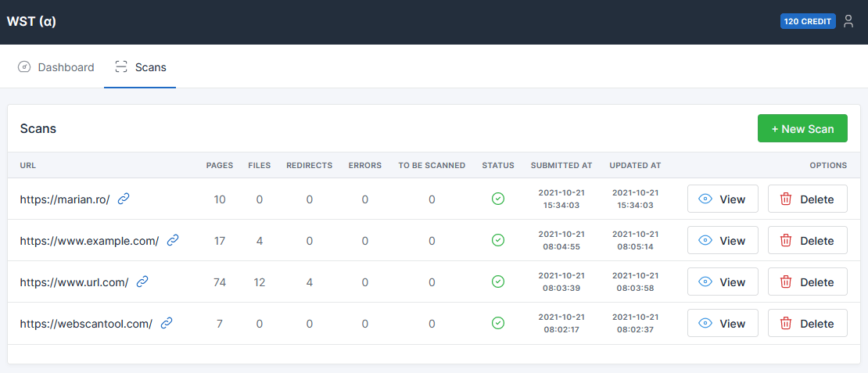868x373 pixels.
Task: Click the URL column header
Action: click(27, 165)
